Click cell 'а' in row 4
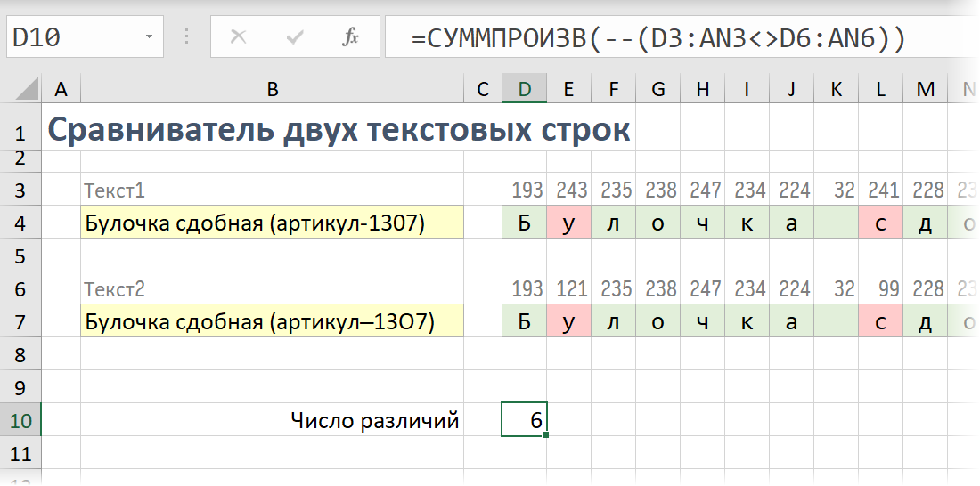This screenshot has height=486, width=980. (x=791, y=223)
